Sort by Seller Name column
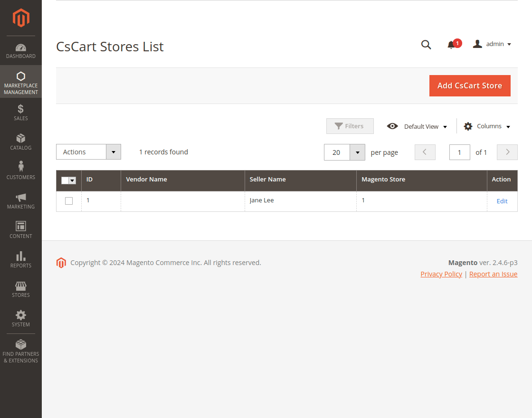532x418 pixels. [x=300, y=180]
